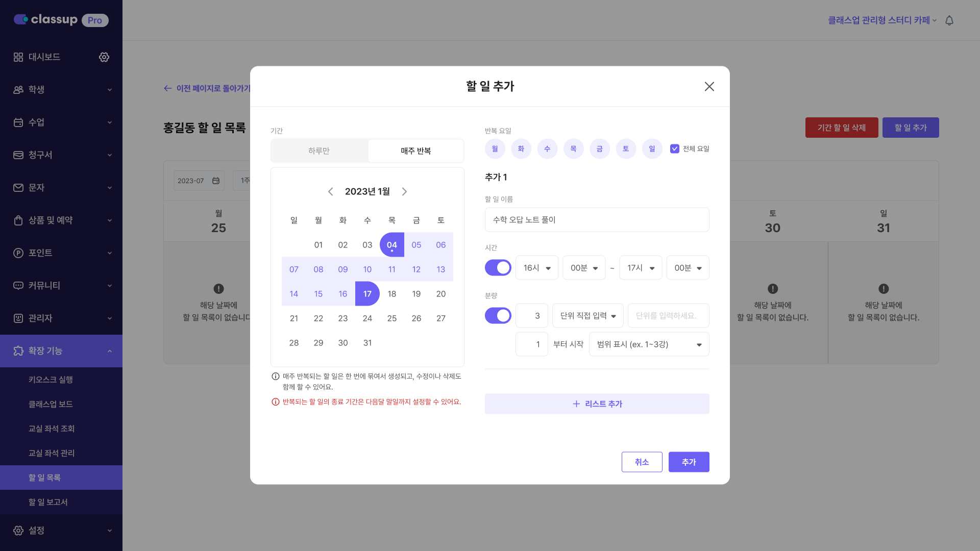Image resolution: width=980 pixels, height=551 pixels.
Task: Turn off the 분량 toggle switch
Action: pos(498,316)
